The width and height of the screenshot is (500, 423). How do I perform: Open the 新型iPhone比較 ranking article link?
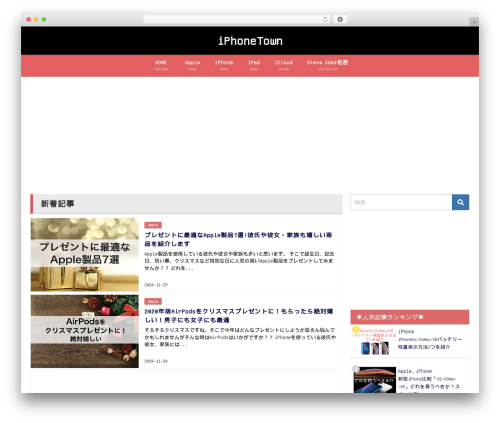click(429, 383)
